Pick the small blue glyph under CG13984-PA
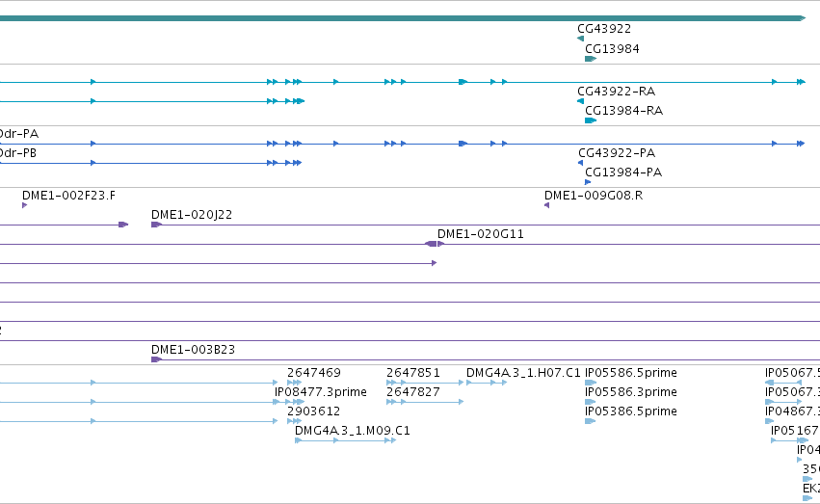This screenshot has height=504, width=820. tap(588, 182)
